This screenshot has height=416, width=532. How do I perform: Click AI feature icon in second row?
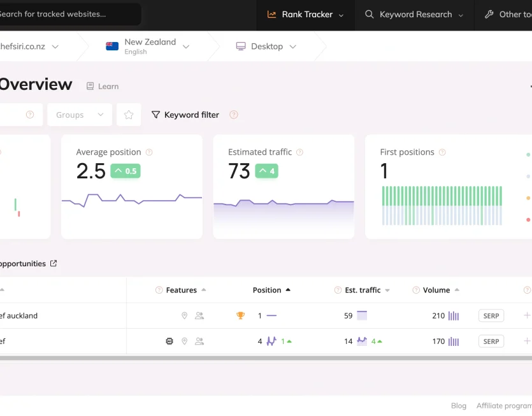(x=169, y=341)
